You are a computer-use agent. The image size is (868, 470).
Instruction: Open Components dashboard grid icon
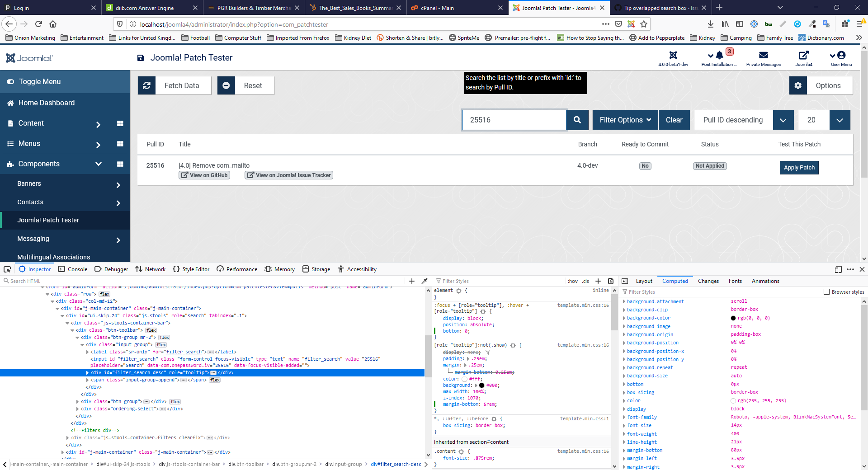[x=120, y=164]
